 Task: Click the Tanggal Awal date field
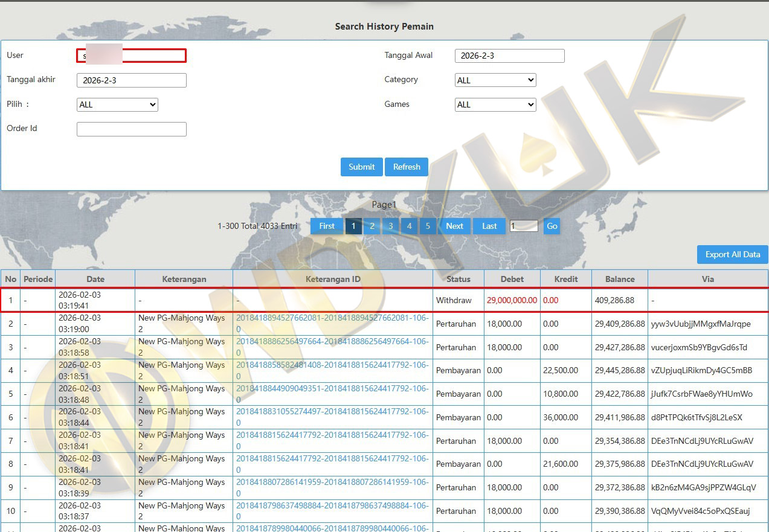pyautogui.click(x=509, y=56)
